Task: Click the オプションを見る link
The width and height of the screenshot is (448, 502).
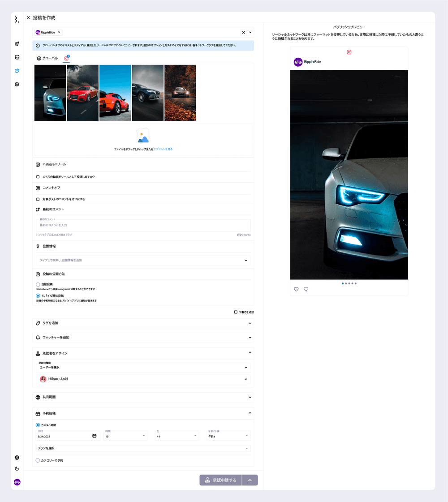Action: [163, 149]
